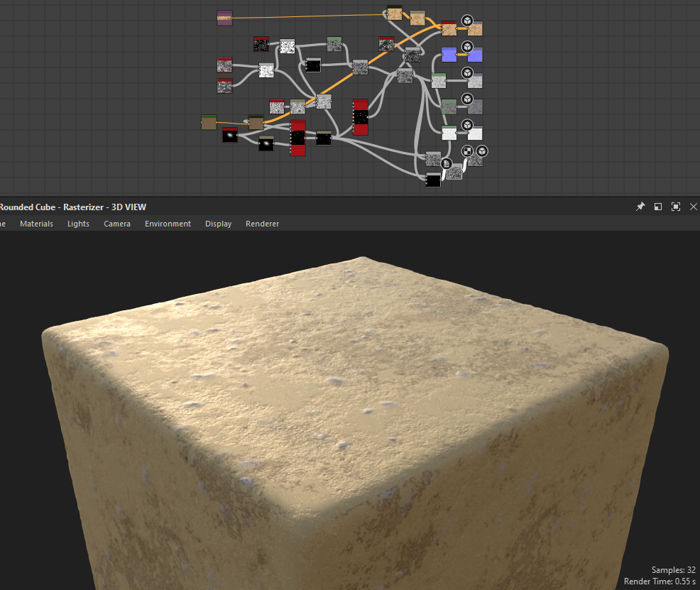
Task: Open the Environment menu
Action: click(x=168, y=224)
